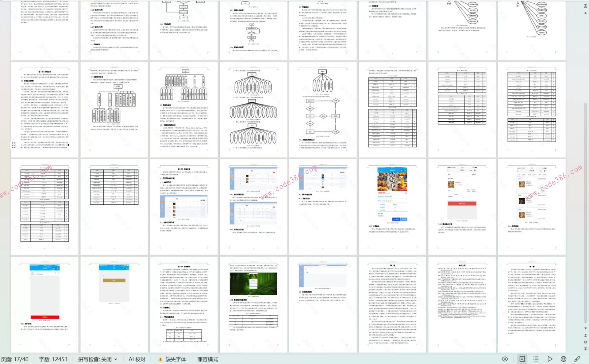Expand the split-window marker at top
This screenshot has height=364, width=589.
click(585, 6)
